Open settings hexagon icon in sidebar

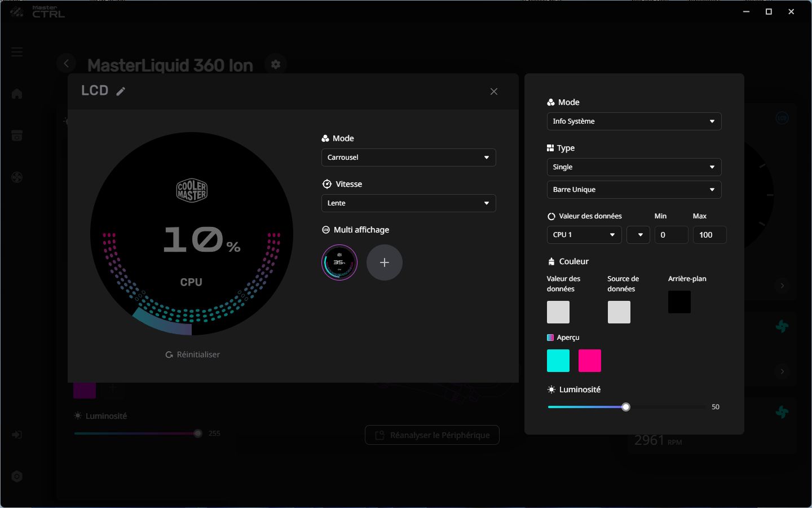(x=17, y=476)
